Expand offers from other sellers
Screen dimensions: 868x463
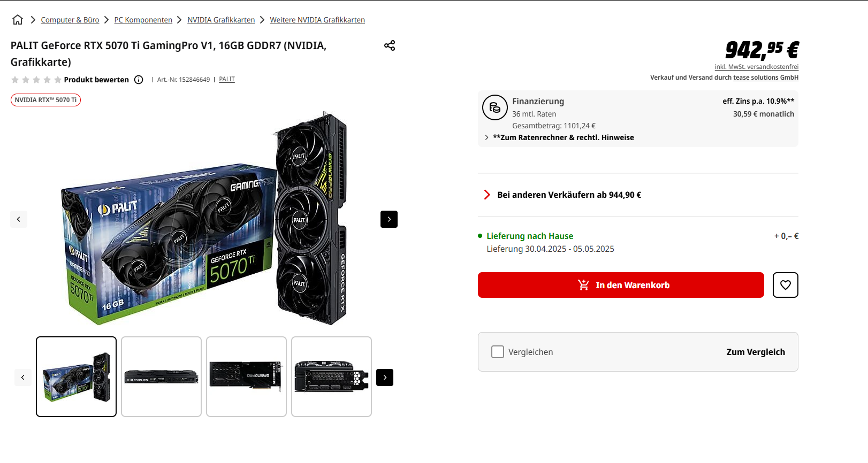(569, 195)
